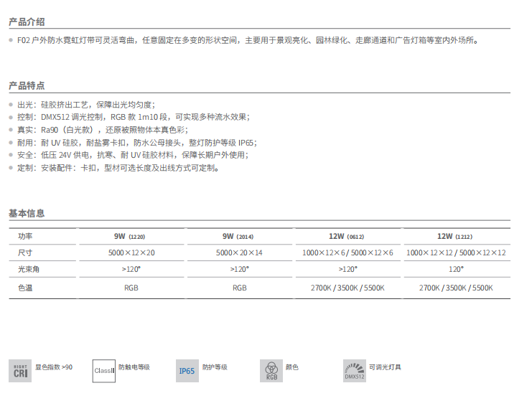
Task: Click the DMX512 dimming icon
Action: [355, 371]
